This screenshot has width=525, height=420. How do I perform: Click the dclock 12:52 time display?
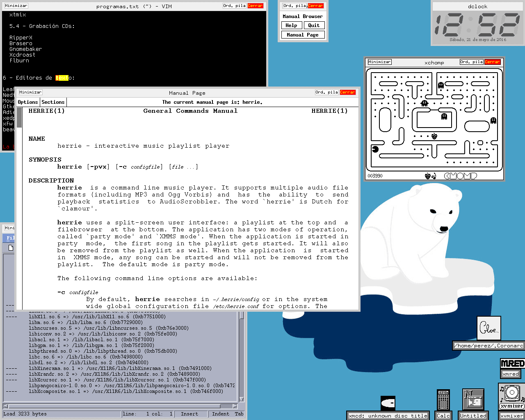[477, 25]
